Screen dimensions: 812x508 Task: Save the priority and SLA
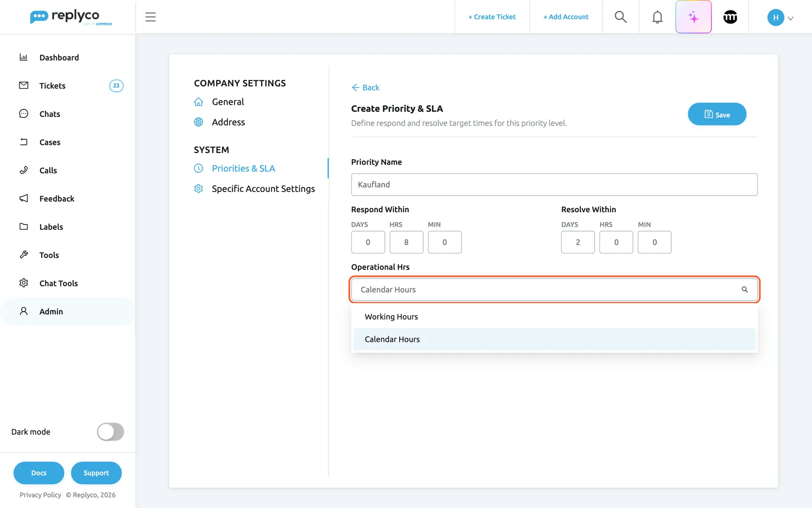point(717,114)
